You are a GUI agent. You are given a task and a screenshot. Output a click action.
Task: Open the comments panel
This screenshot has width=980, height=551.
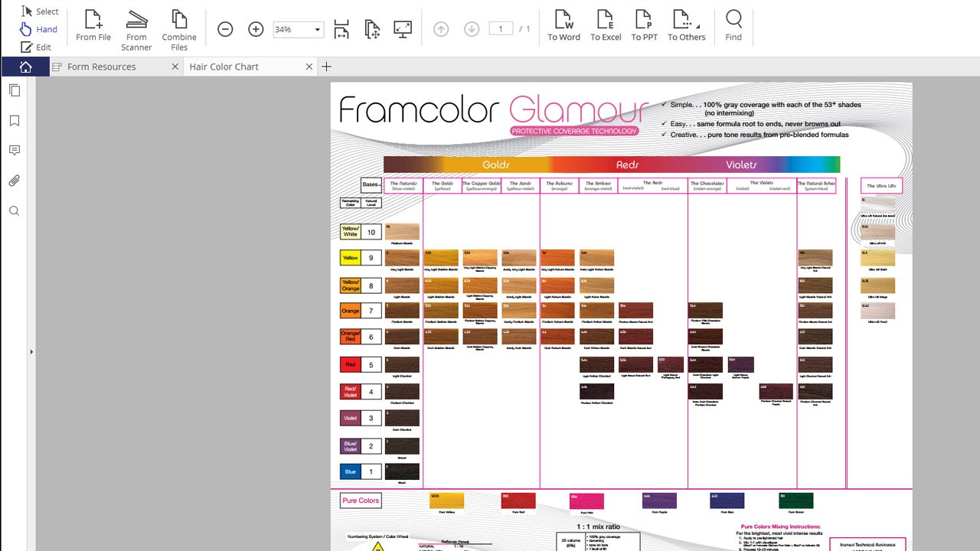pos(15,151)
